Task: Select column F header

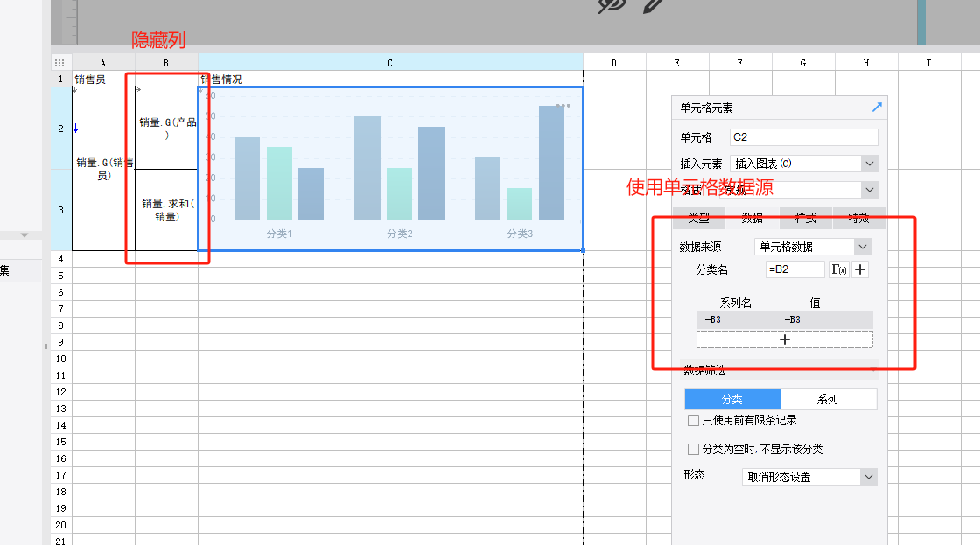Action: point(740,63)
